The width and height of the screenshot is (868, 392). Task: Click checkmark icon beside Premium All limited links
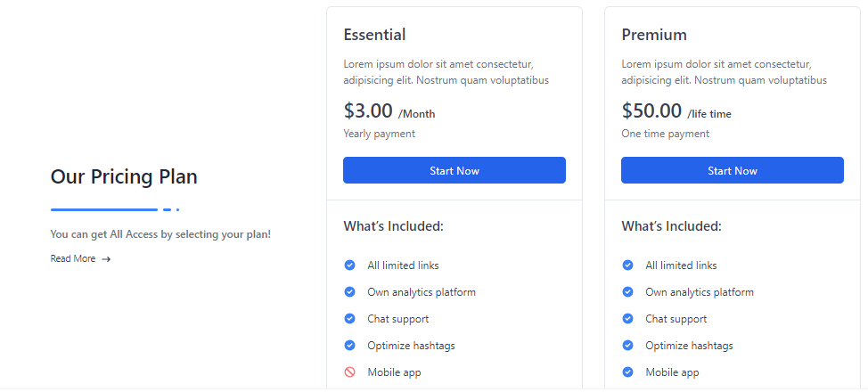627,265
